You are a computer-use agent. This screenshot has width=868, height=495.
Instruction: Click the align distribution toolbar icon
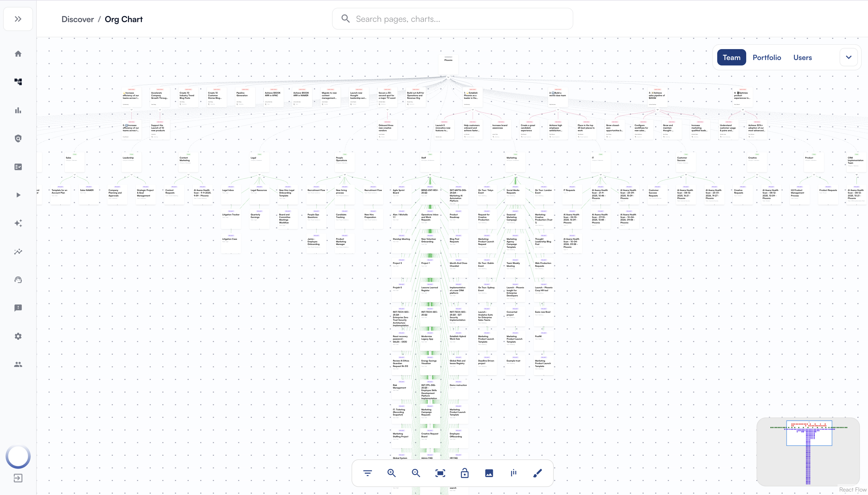pyautogui.click(x=513, y=473)
